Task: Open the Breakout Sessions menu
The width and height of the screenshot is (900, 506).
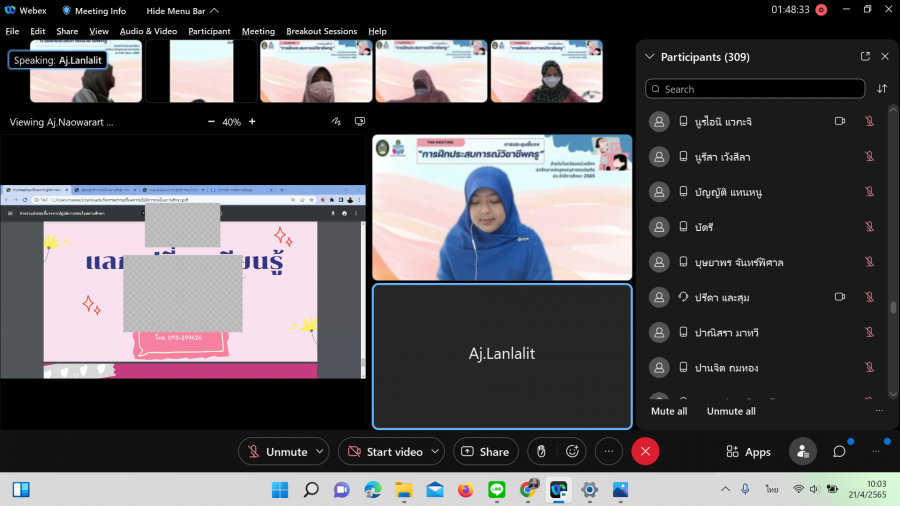Action: pyautogui.click(x=321, y=31)
